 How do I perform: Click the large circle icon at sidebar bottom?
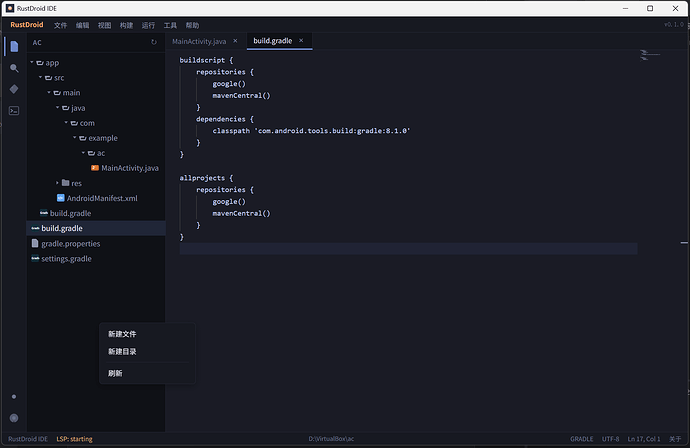click(14, 418)
